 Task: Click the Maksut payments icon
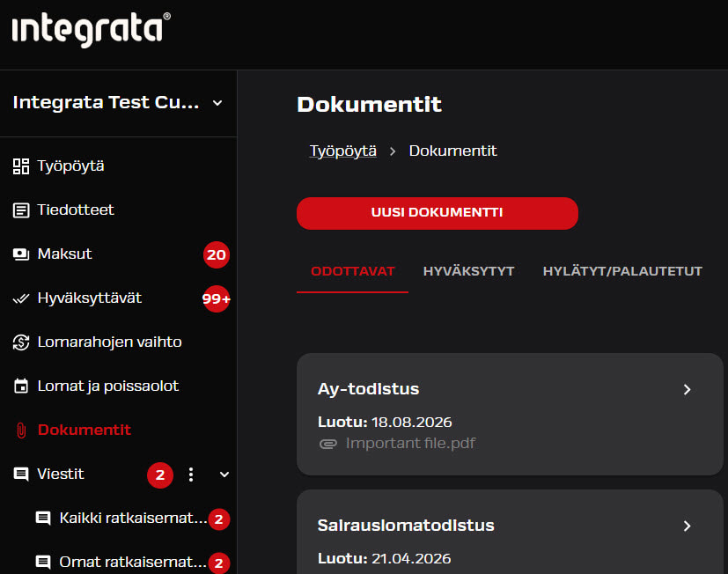point(21,254)
